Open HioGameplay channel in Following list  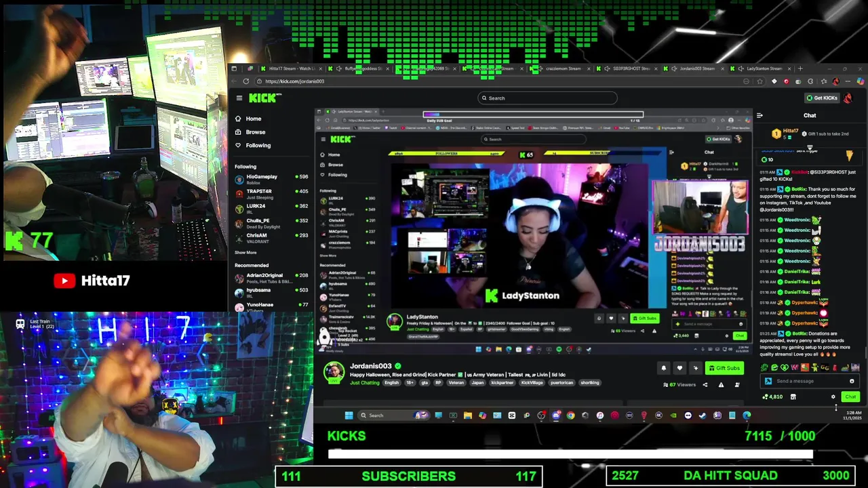(271, 178)
